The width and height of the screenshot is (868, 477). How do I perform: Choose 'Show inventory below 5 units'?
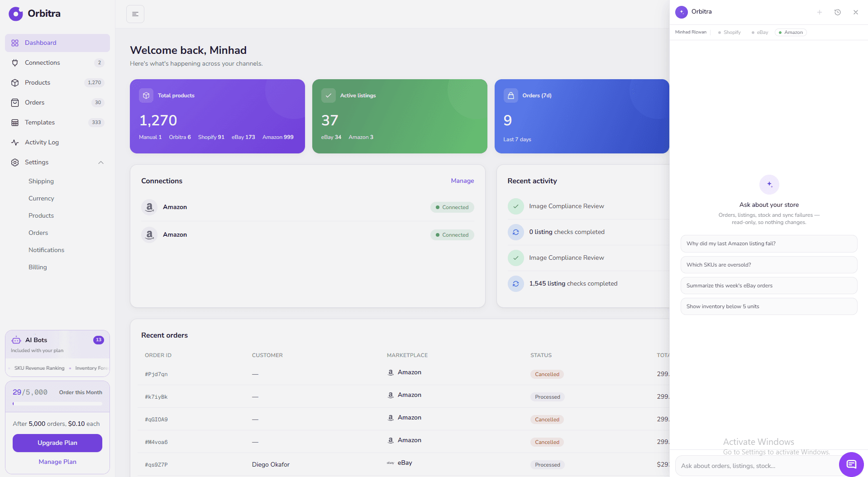(769, 306)
